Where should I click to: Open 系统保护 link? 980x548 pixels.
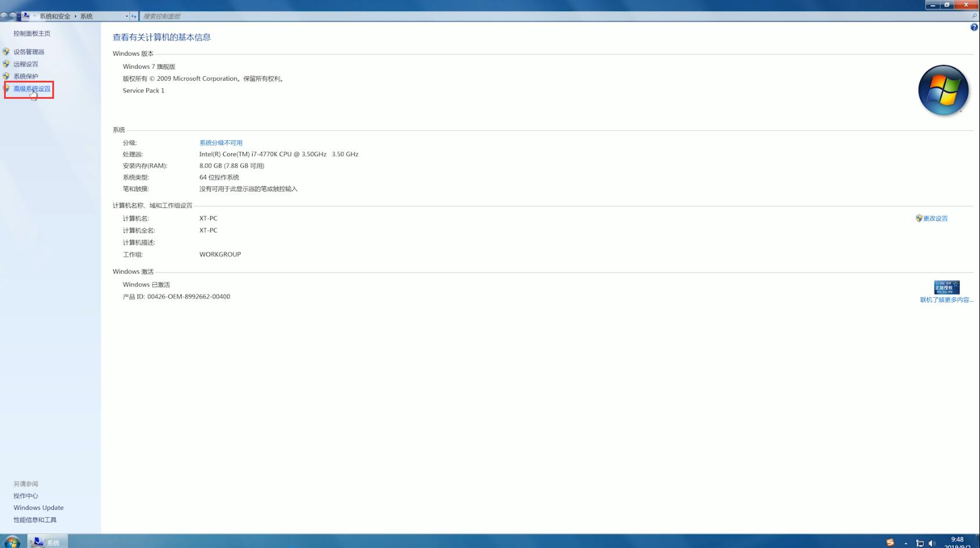coord(26,76)
